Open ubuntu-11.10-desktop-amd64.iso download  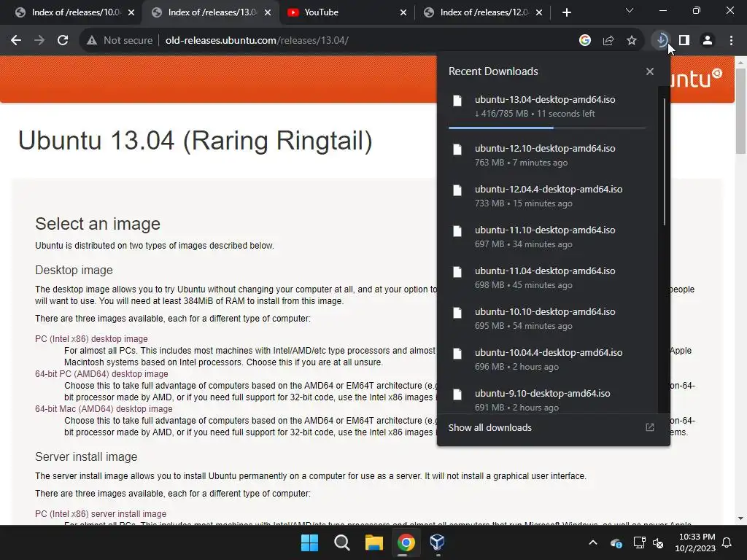547,237
